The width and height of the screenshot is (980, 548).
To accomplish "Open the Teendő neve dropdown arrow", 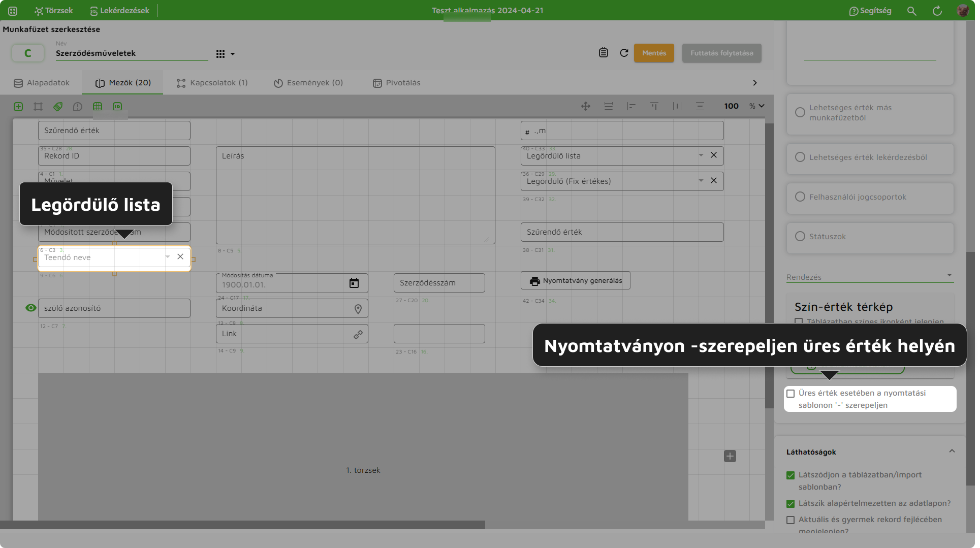I will [x=168, y=257].
